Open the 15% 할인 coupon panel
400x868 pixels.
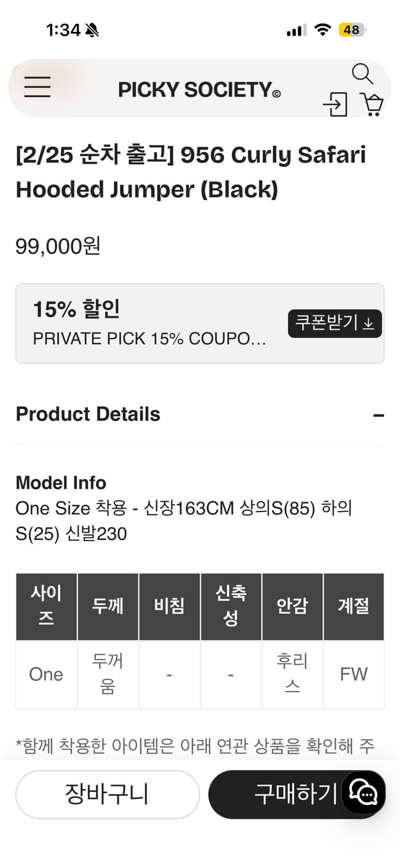(75, 308)
